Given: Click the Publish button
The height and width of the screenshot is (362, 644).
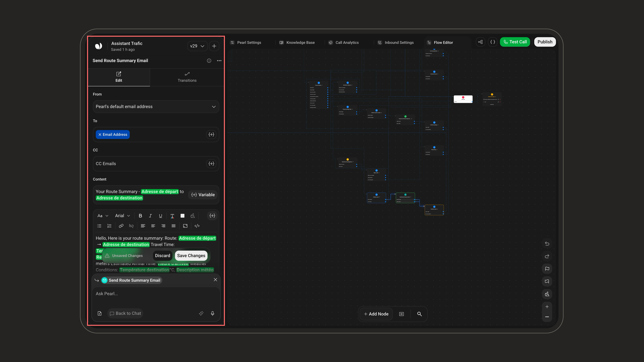Looking at the screenshot, I should (x=545, y=42).
